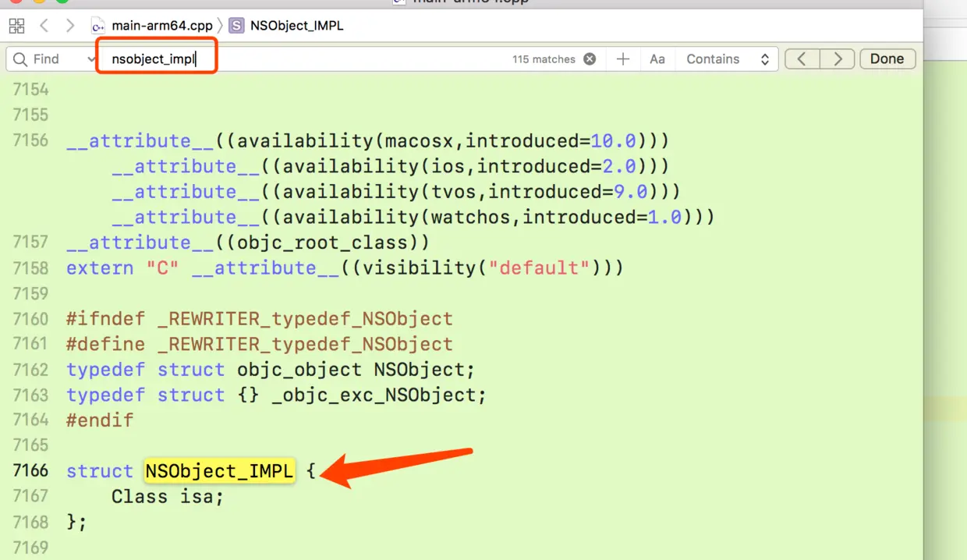Screen dimensions: 967x560
Task: Click line number 7163 in gutter
Action: (x=31, y=395)
